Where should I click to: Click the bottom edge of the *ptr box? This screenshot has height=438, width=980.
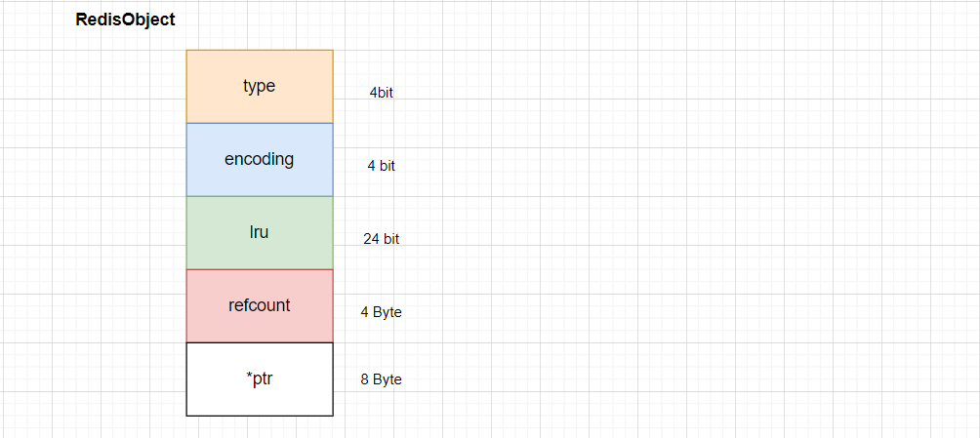click(260, 416)
